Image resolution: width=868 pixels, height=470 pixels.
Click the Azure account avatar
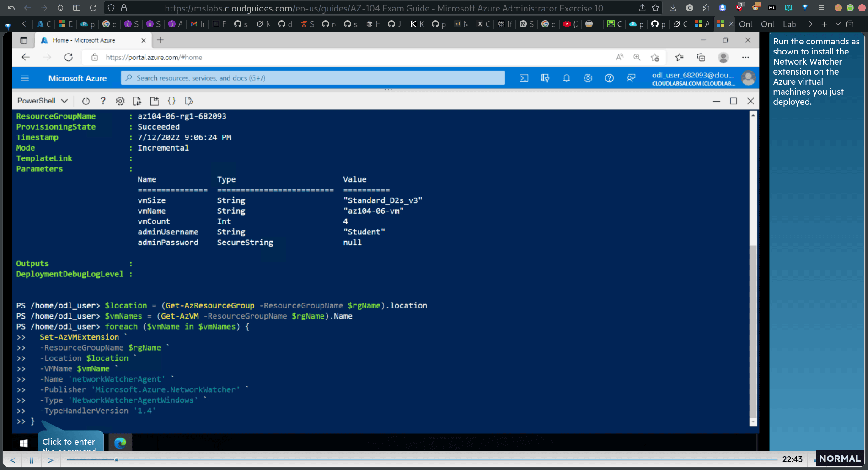click(x=748, y=78)
